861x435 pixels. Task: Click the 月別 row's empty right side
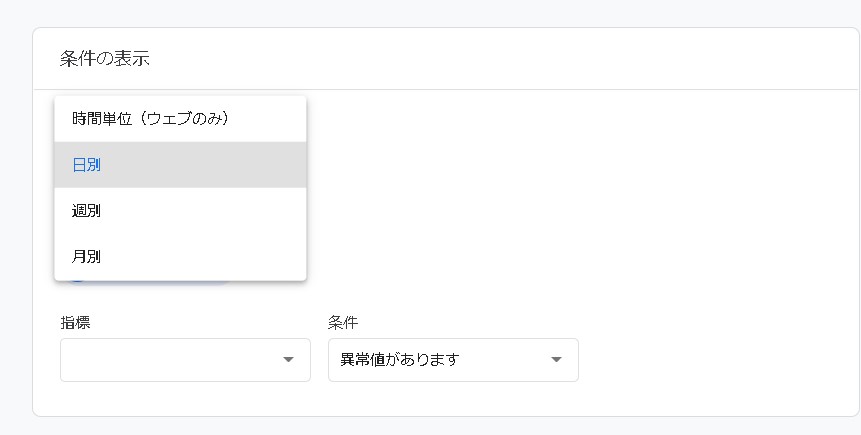coord(240,257)
